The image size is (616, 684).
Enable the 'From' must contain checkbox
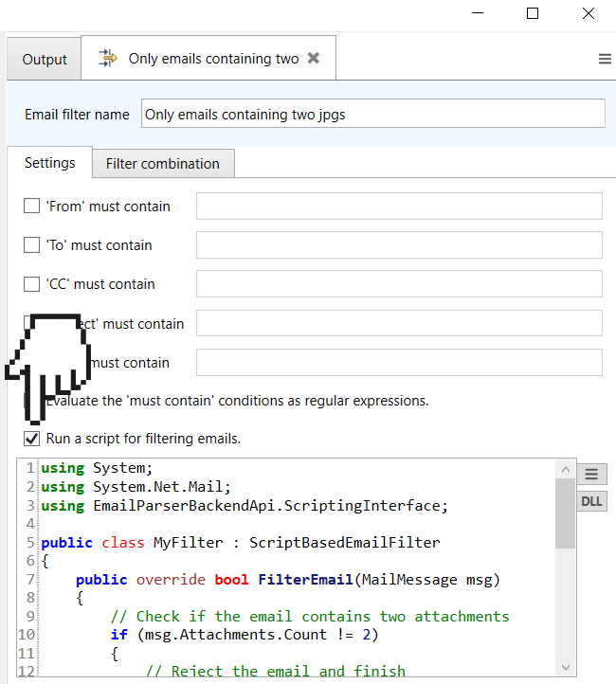pos(31,206)
